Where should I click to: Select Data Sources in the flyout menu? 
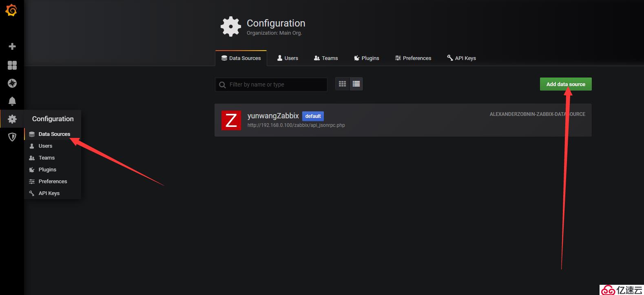(53, 134)
